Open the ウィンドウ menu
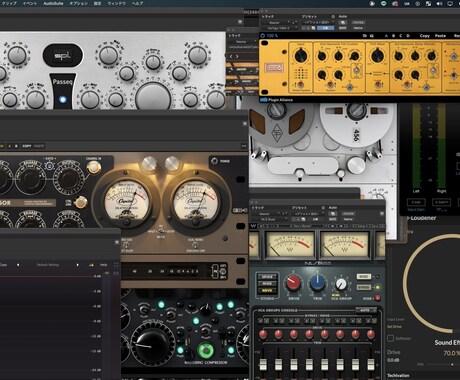 click(116, 3)
